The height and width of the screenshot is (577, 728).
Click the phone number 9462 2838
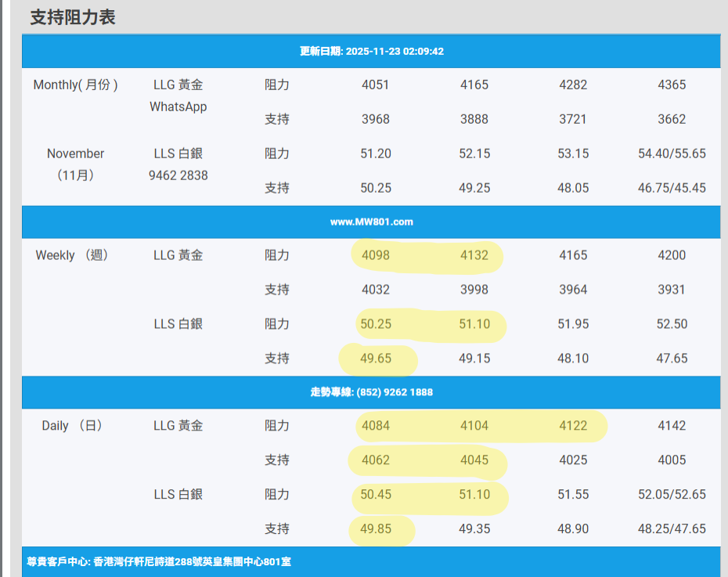click(x=178, y=175)
